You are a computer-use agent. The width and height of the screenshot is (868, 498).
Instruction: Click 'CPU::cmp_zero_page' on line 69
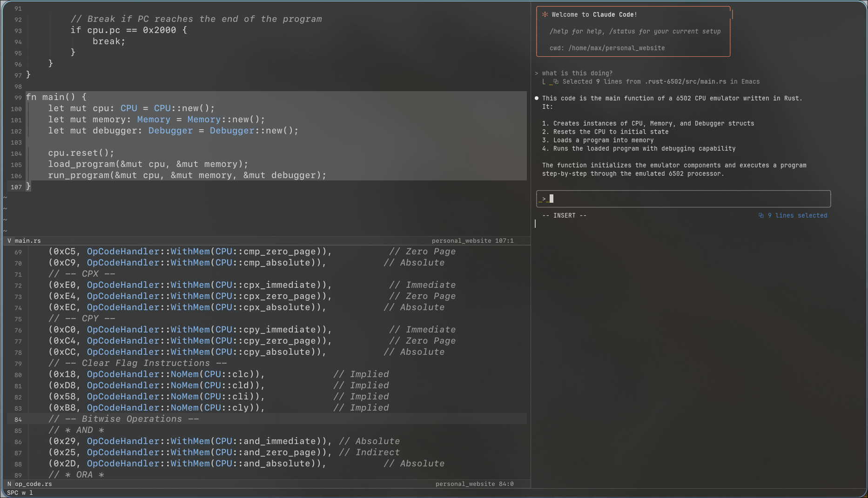266,251
